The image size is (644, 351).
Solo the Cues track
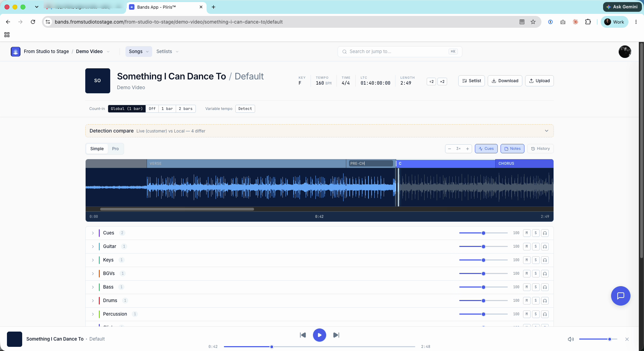[x=536, y=233]
